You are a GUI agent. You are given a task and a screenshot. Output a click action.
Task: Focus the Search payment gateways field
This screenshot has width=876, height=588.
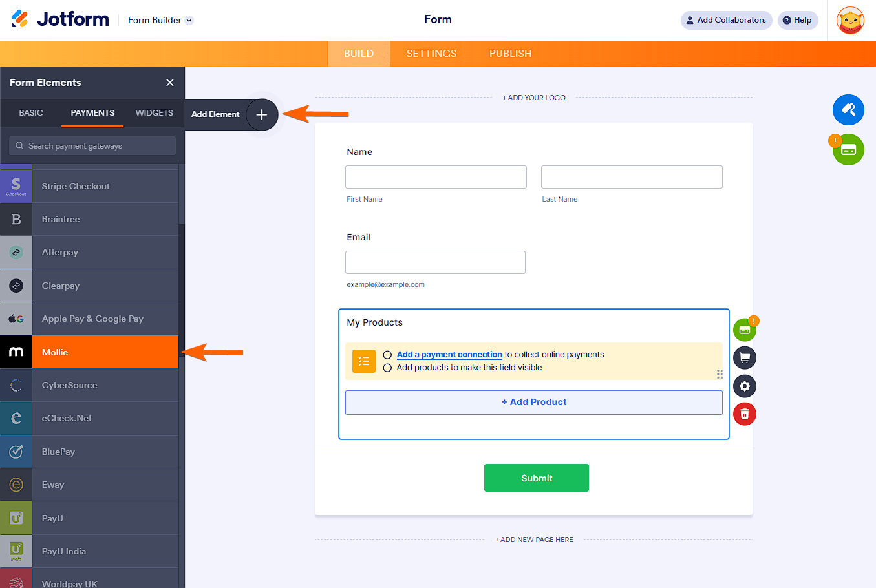tap(92, 146)
